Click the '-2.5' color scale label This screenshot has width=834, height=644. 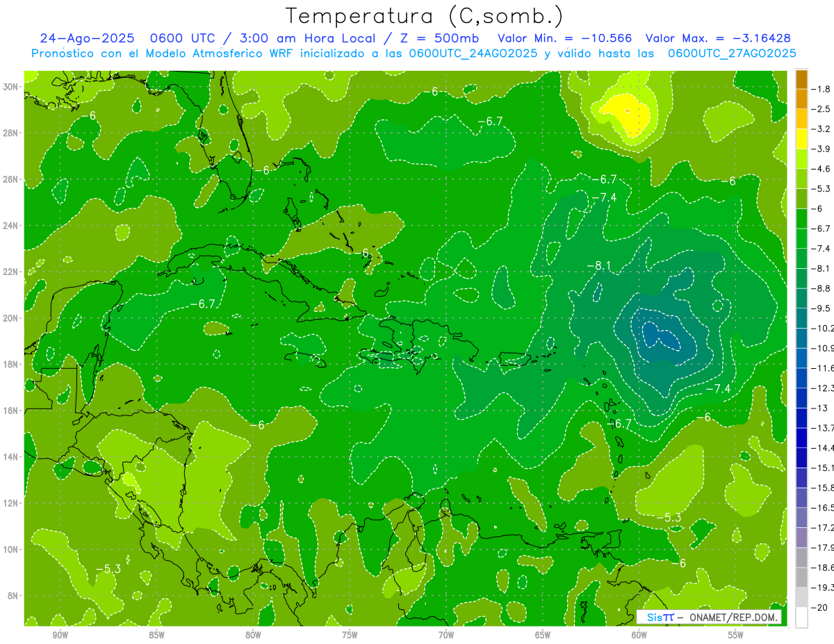click(x=821, y=109)
